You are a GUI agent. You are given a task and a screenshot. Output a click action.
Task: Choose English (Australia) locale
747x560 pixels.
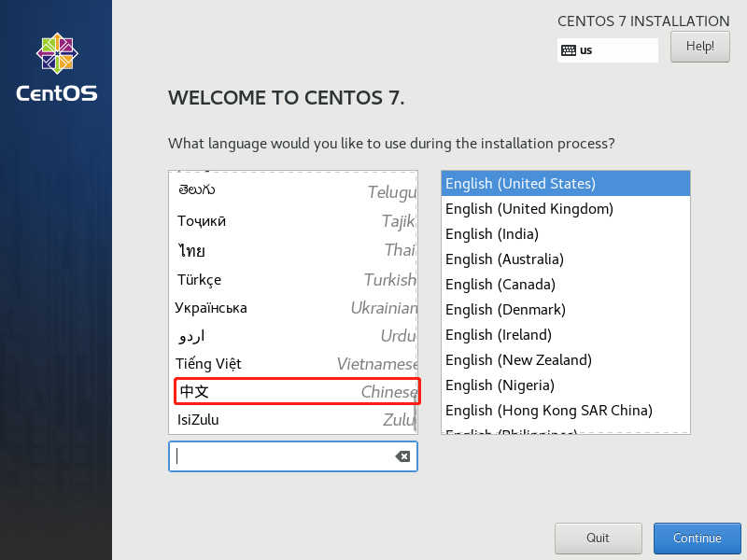click(565, 259)
